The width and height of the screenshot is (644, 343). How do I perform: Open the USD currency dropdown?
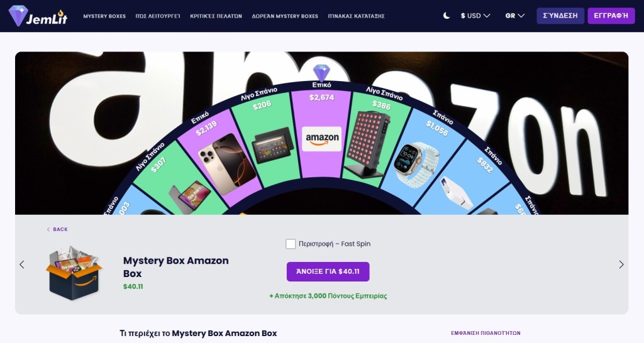pyautogui.click(x=475, y=16)
